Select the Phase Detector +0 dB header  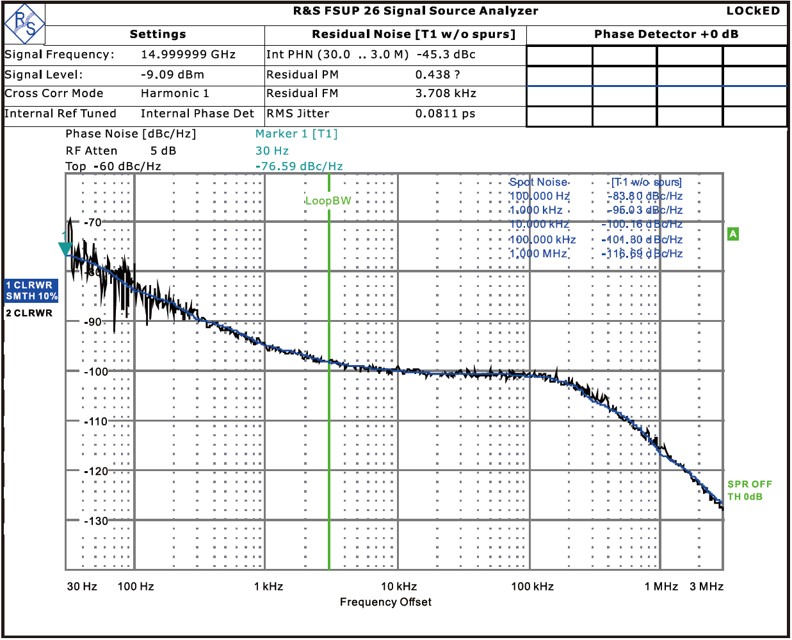click(x=658, y=34)
